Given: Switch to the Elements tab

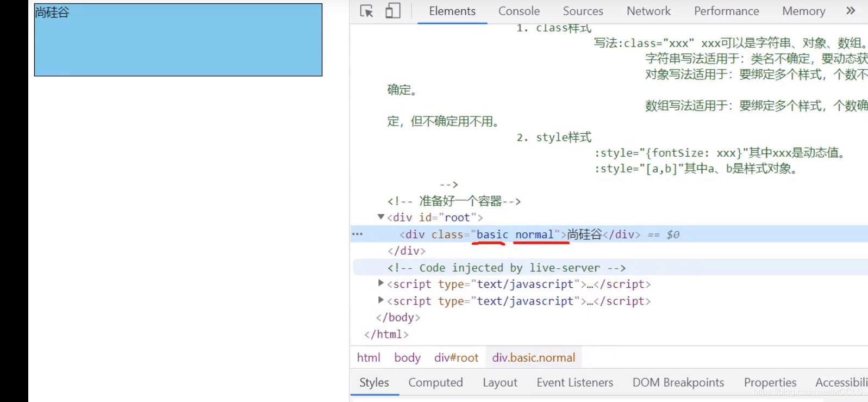Looking at the screenshot, I should [452, 11].
